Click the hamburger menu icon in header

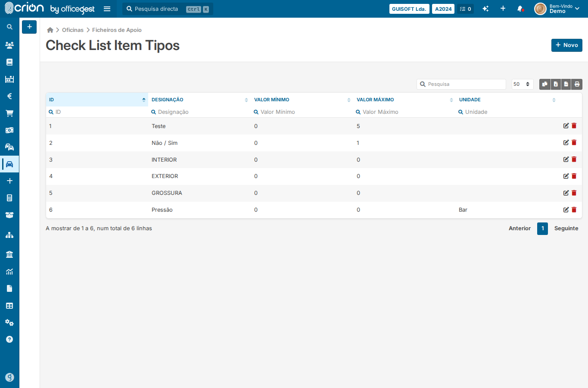(x=107, y=9)
